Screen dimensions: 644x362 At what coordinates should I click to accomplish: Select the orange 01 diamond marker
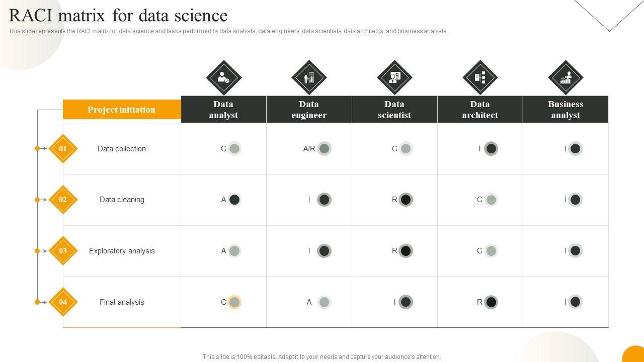[x=63, y=149]
